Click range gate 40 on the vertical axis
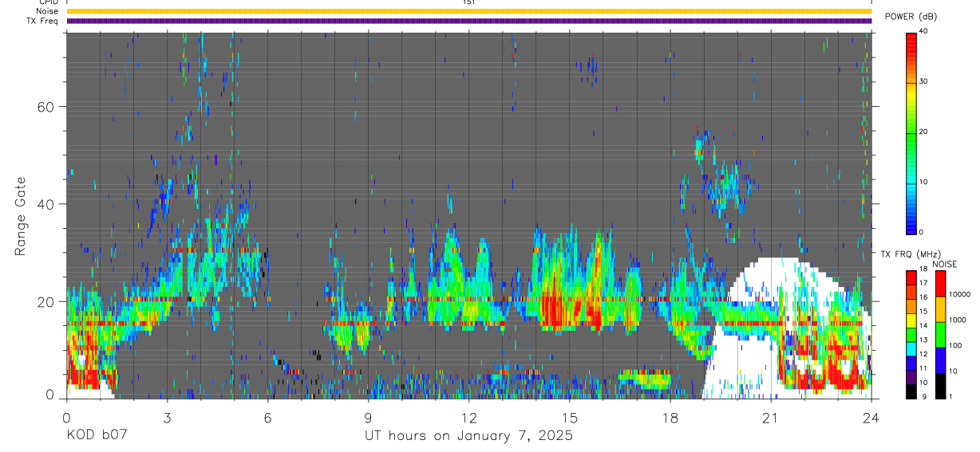 click(x=48, y=204)
